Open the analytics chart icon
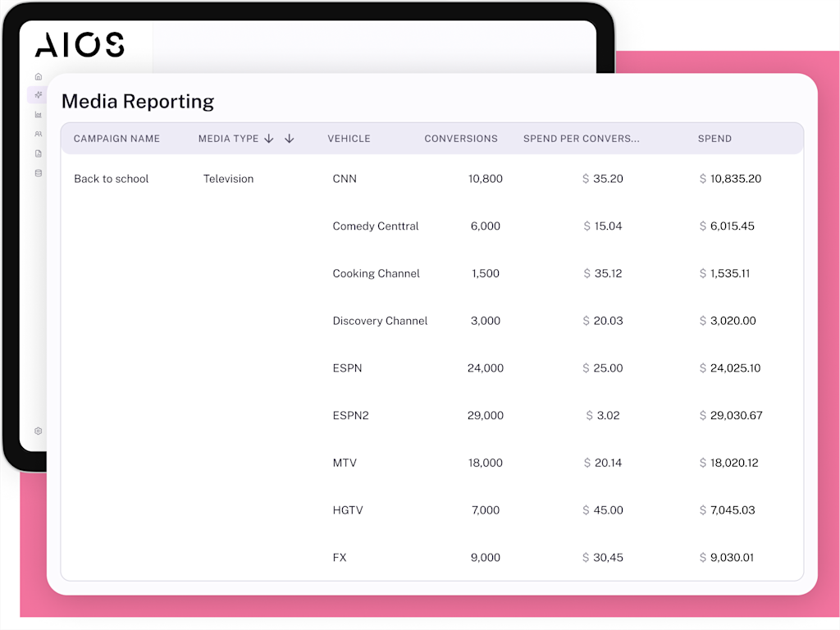840x630 pixels. click(x=38, y=114)
